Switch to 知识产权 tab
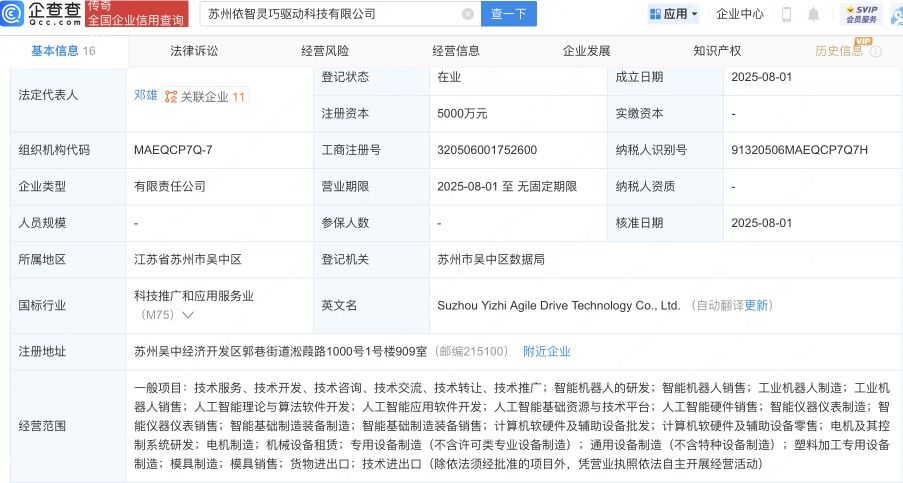Image resolution: width=903 pixels, height=483 pixels. (x=717, y=51)
